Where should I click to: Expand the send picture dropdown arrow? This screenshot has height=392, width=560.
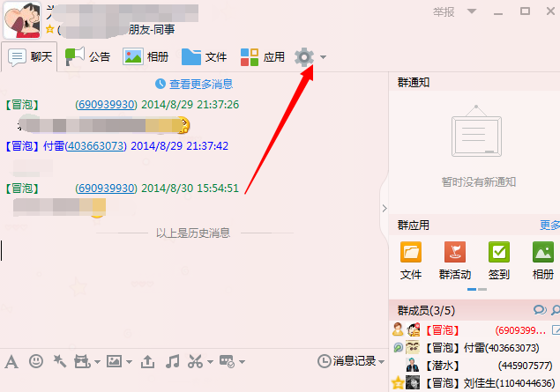130,362
